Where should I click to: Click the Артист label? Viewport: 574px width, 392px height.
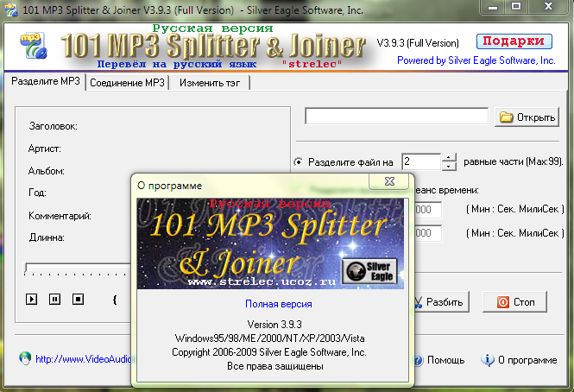click(x=45, y=149)
